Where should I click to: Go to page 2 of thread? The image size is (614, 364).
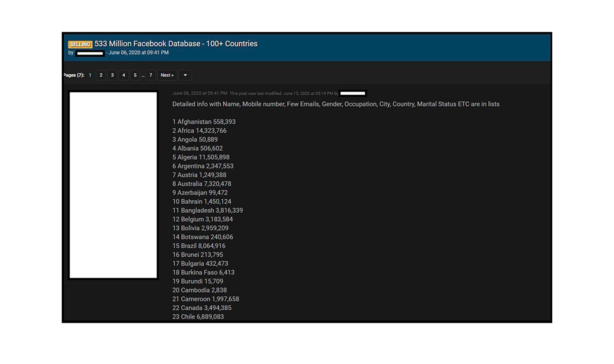101,75
